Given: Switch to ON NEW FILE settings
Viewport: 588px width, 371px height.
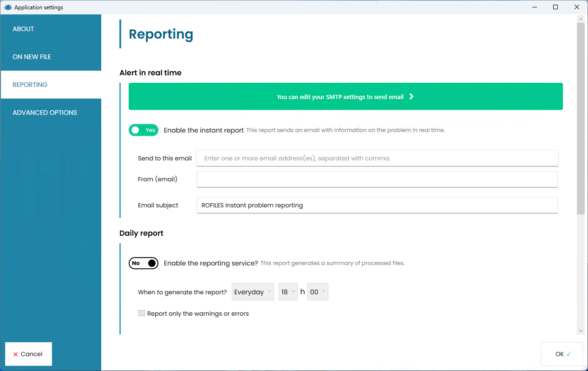Looking at the screenshot, I should pyautogui.click(x=51, y=57).
